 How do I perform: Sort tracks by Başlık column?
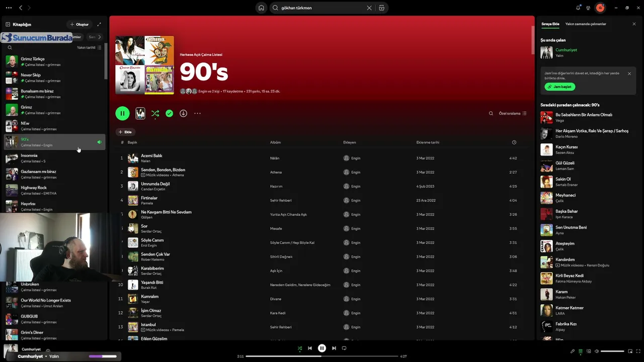(x=132, y=142)
